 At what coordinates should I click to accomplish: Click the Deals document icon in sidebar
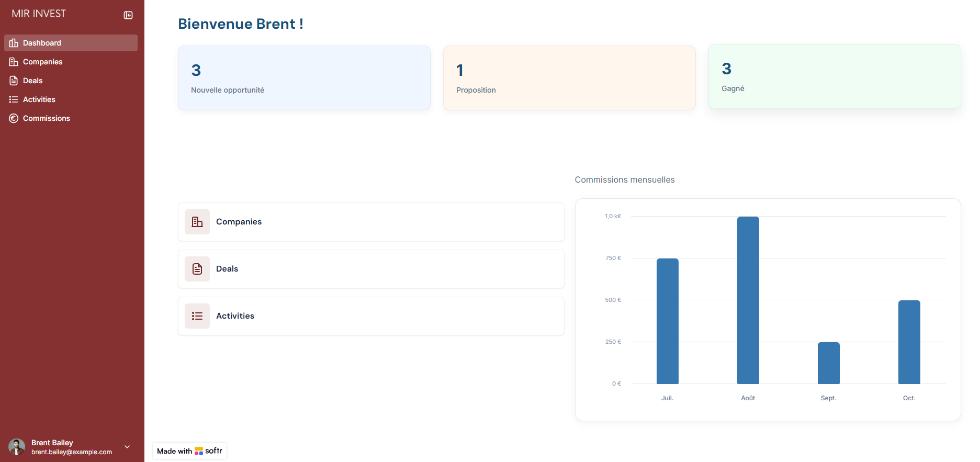[x=14, y=81]
